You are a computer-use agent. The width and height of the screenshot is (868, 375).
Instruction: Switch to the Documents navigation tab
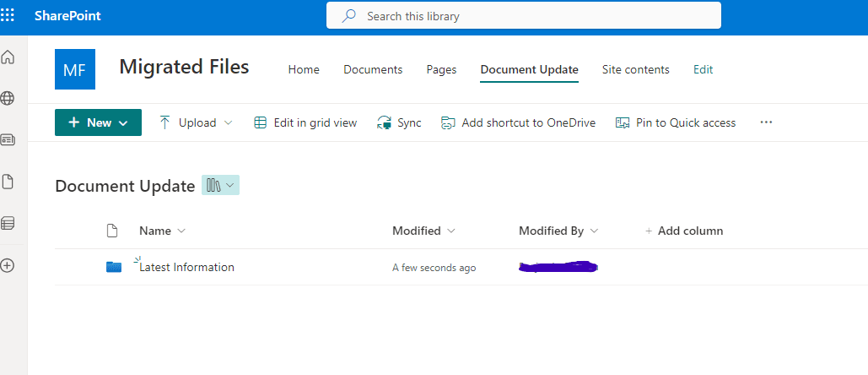tap(373, 70)
